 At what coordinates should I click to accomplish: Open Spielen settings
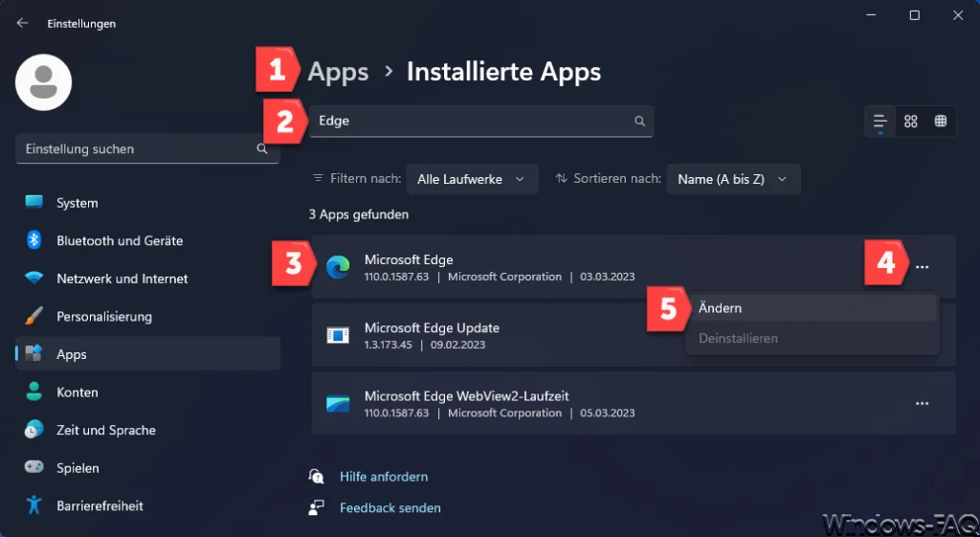click(147, 468)
